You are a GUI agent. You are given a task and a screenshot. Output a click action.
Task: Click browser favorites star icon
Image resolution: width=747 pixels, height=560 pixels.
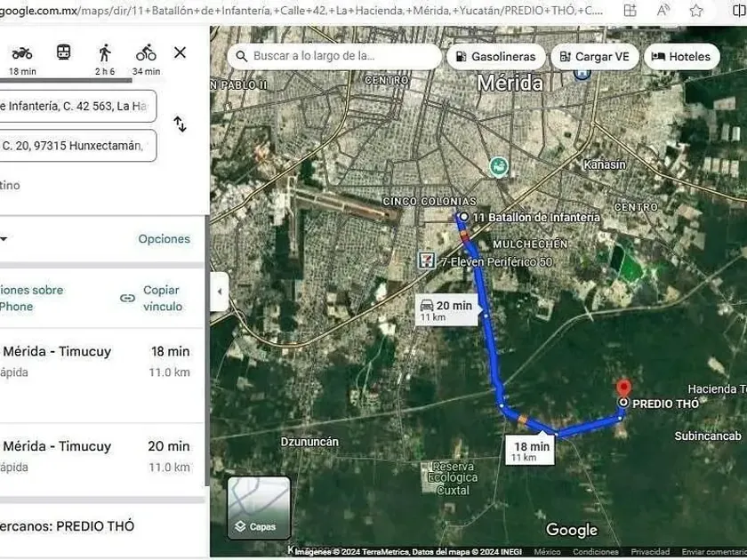pos(696,11)
